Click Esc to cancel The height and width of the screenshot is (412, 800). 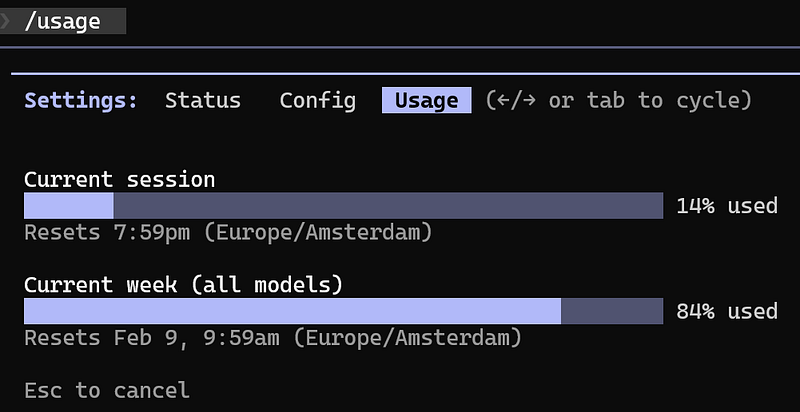[106, 390]
